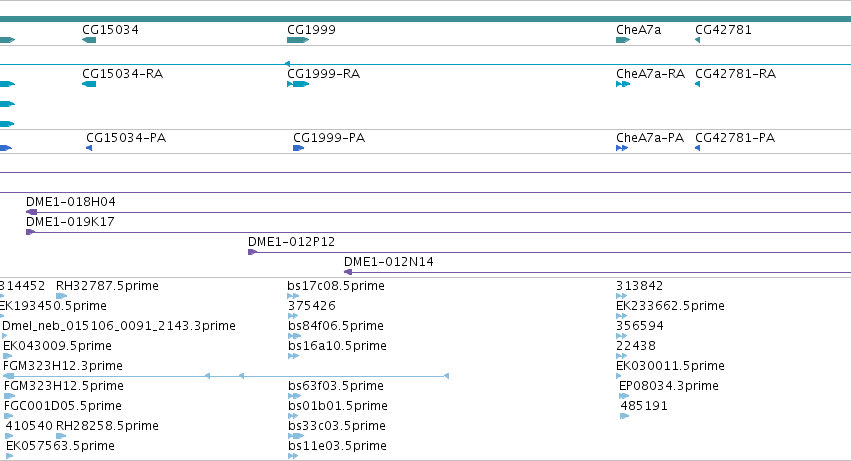
Task: Click feature 356594
Action: point(640,326)
